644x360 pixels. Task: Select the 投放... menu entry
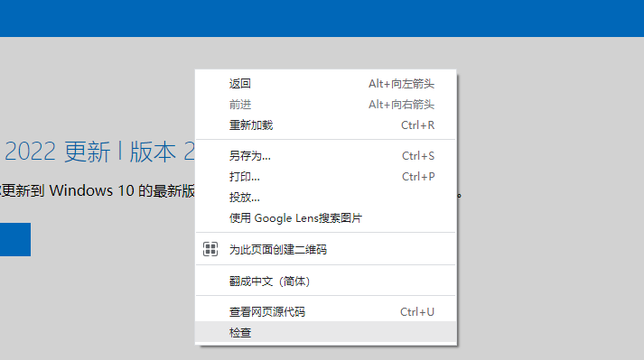point(326,198)
